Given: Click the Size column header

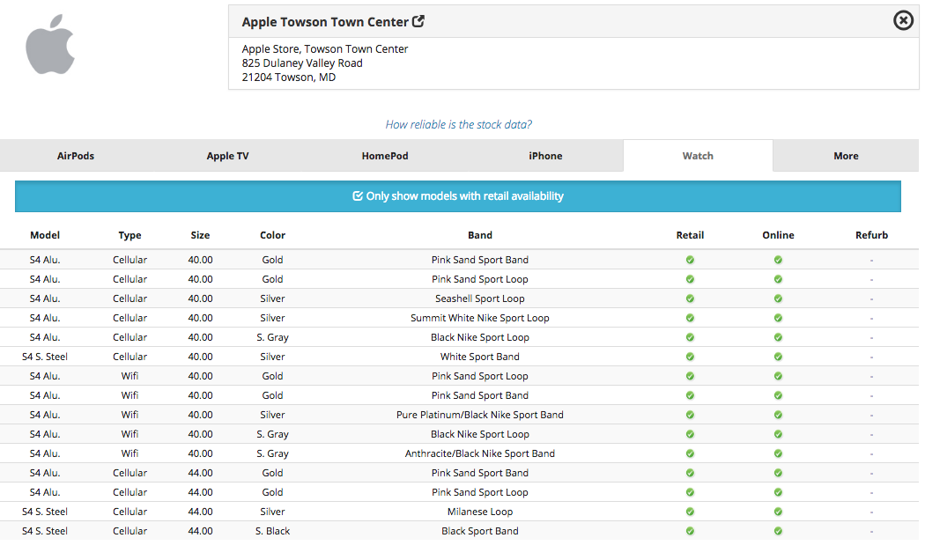Looking at the screenshot, I should pyautogui.click(x=200, y=235).
